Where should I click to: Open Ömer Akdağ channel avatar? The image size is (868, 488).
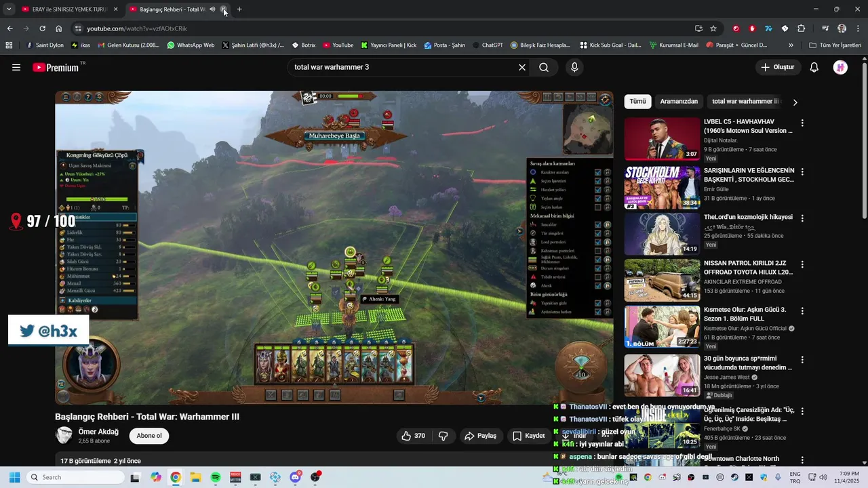click(64, 435)
